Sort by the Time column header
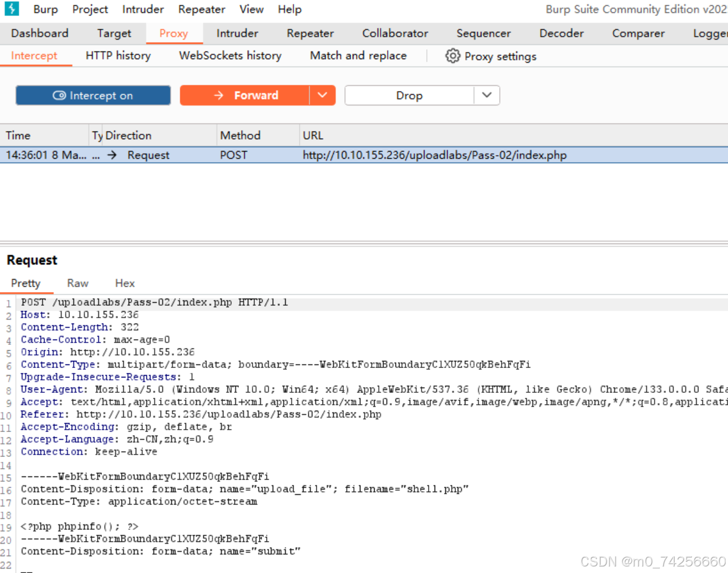The height and width of the screenshot is (573, 728). pyautogui.click(x=45, y=135)
